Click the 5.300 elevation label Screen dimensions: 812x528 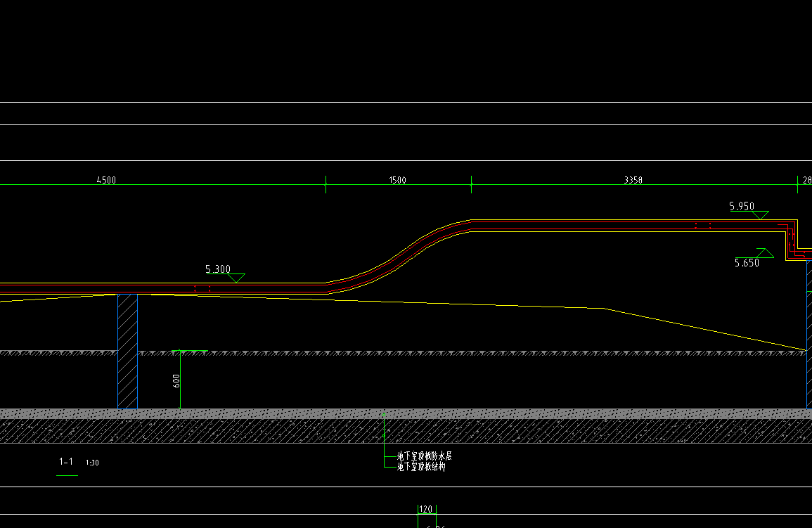pyautogui.click(x=218, y=269)
